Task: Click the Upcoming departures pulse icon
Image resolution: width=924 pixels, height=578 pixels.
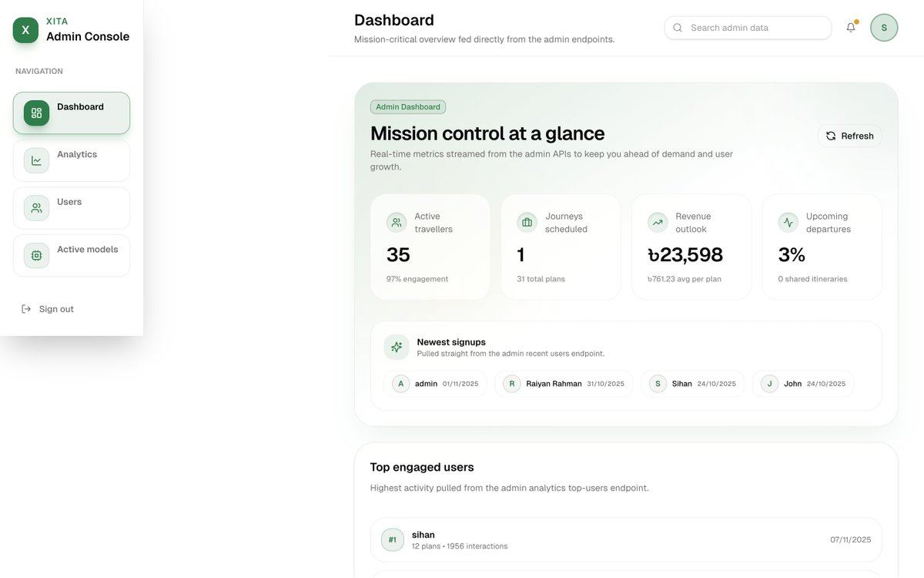Action: click(788, 223)
